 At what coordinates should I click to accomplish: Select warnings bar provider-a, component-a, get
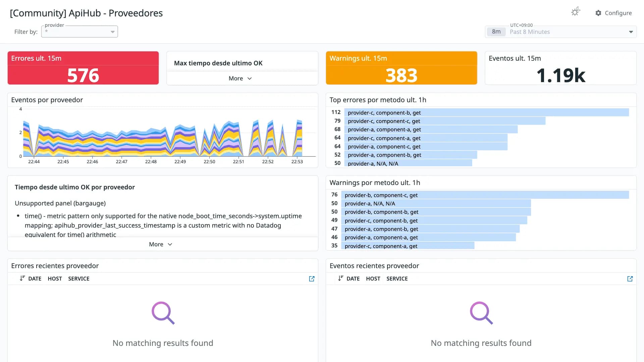[428, 237]
